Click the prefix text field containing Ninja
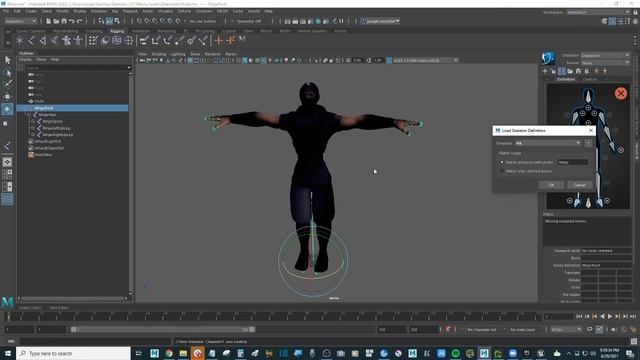 pos(573,162)
